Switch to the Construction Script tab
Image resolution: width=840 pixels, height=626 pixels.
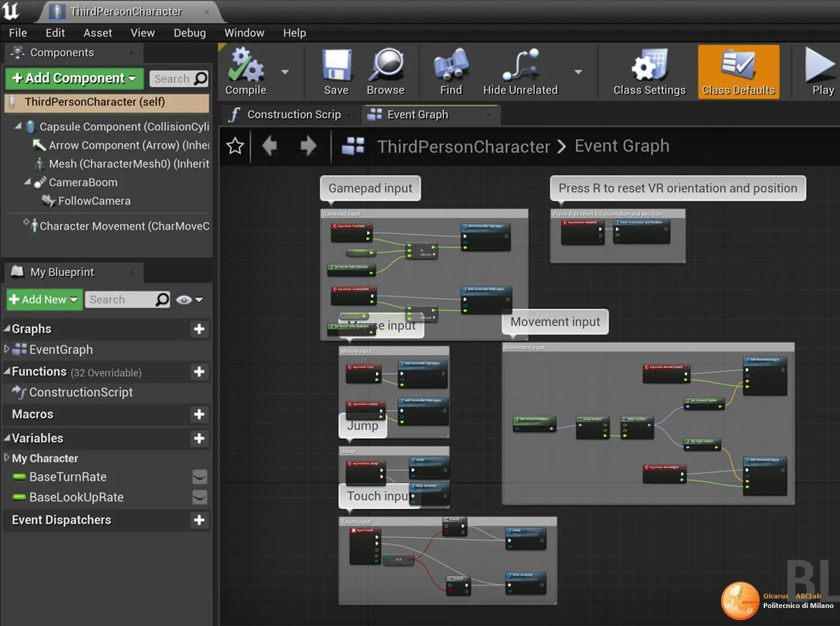tap(292, 115)
